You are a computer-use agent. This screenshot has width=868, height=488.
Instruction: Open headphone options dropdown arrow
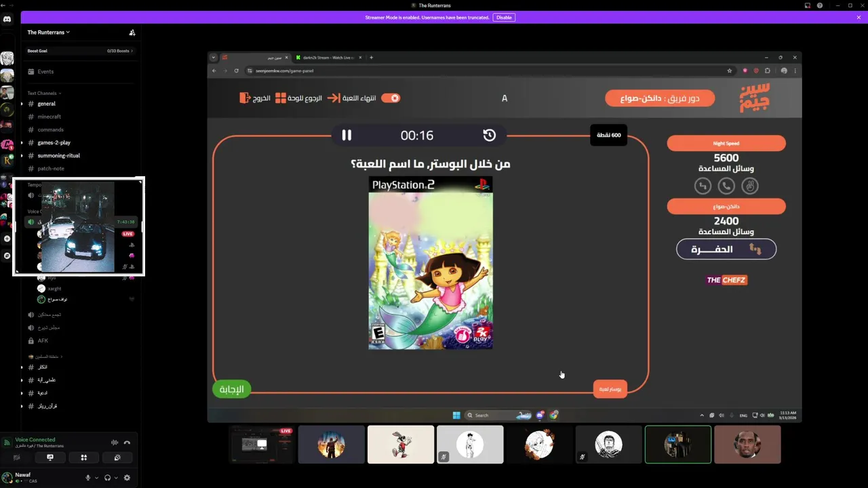(x=115, y=478)
